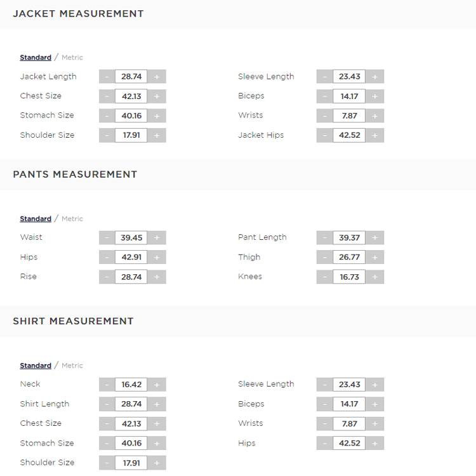
Task: Click the pants Hips input field
Action: point(131,258)
